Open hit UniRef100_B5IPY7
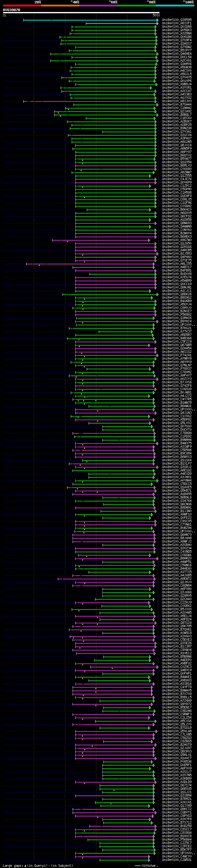This screenshot has height=868, width=197. (x=177, y=50)
